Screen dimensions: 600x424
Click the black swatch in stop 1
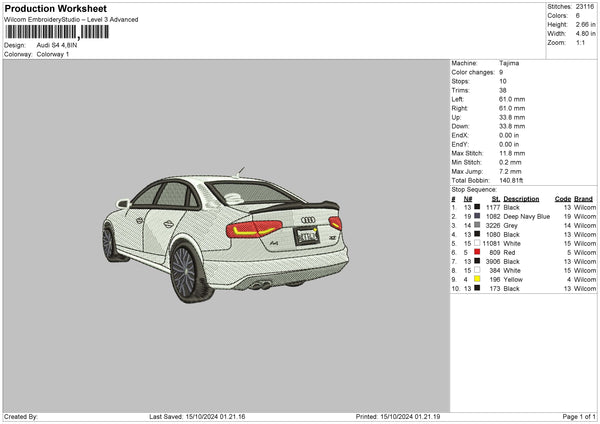[477, 207]
